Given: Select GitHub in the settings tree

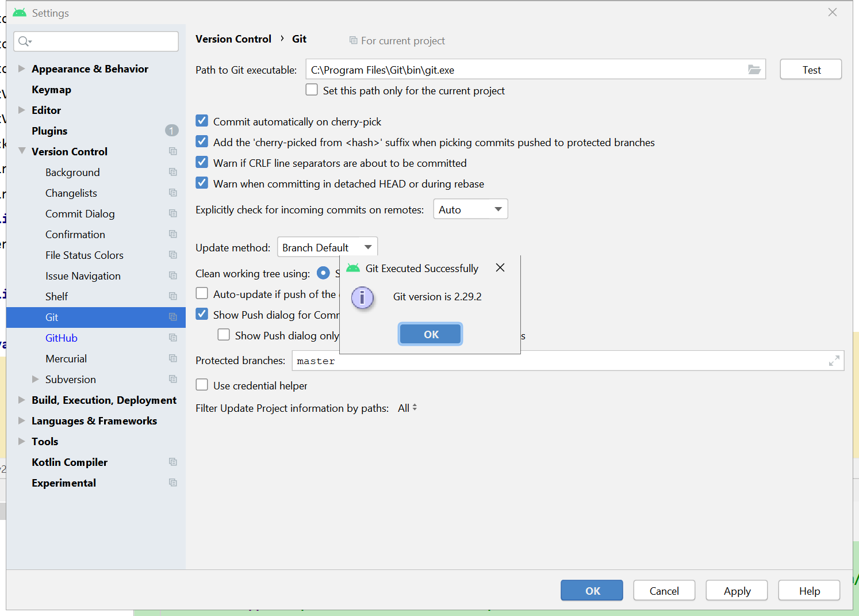Looking at the screenshot, I should pos(62,338).
